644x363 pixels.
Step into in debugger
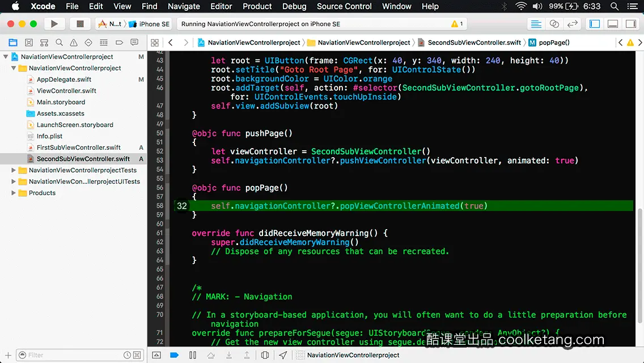click(229, 355)
